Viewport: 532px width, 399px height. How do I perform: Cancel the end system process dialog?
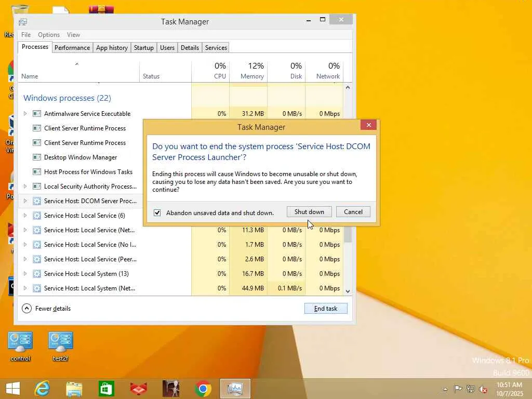pyautogui.click(x=353, y=212)
